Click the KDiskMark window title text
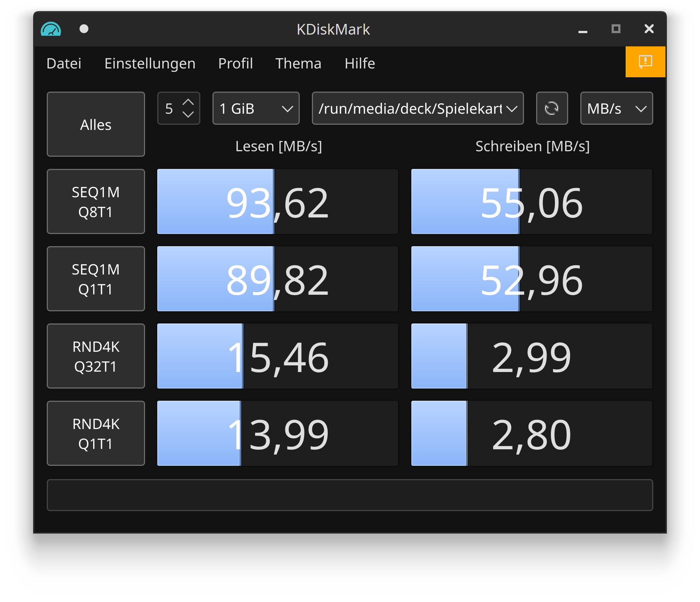Viewport: 700px width, 602px height. [333, 29]
